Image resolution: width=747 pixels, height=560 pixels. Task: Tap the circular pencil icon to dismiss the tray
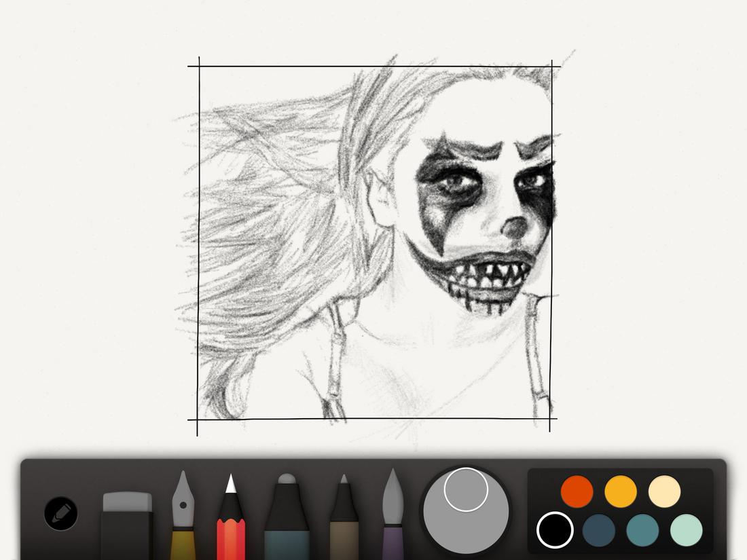pyautogui.click(x=60, y=514)
